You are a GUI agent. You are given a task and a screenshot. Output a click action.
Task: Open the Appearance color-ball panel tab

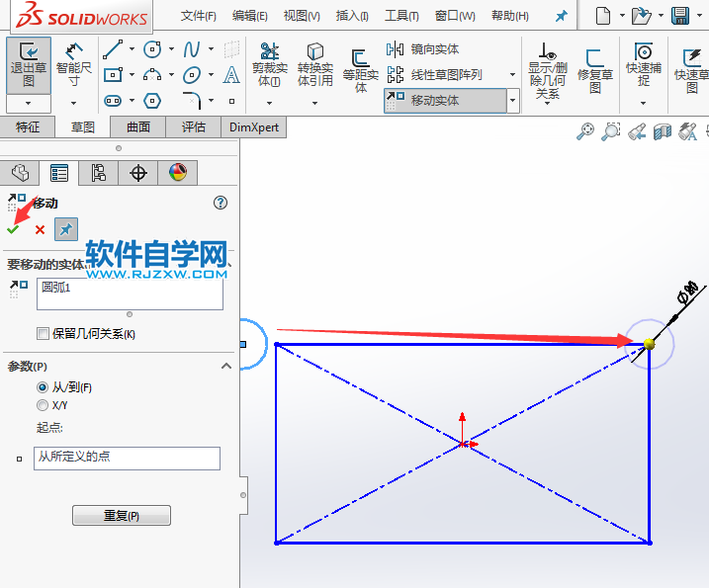pos(177,173)
